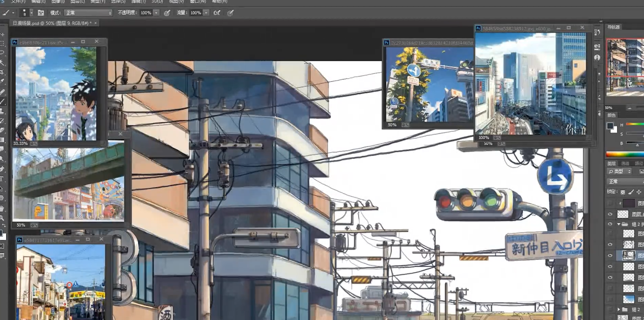Toggle visibility of the collapsed 组 2 group
Image resolution: width=644 pixels, height=320 pixels.
610,309
